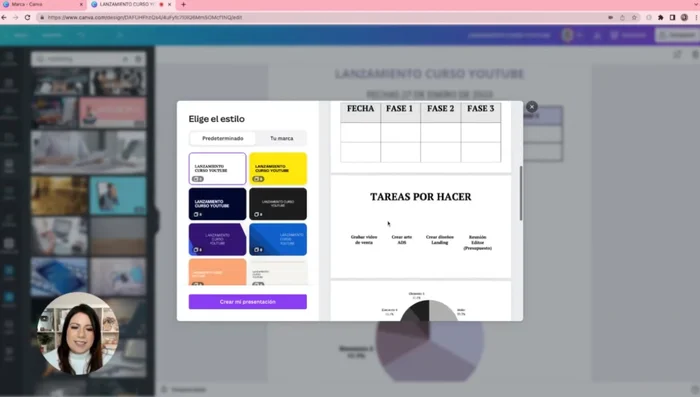This screenshot has height=397, width=700.
Task: Click Crear mi presentación button
Action: pyautogui.click(x=248, y=302)
